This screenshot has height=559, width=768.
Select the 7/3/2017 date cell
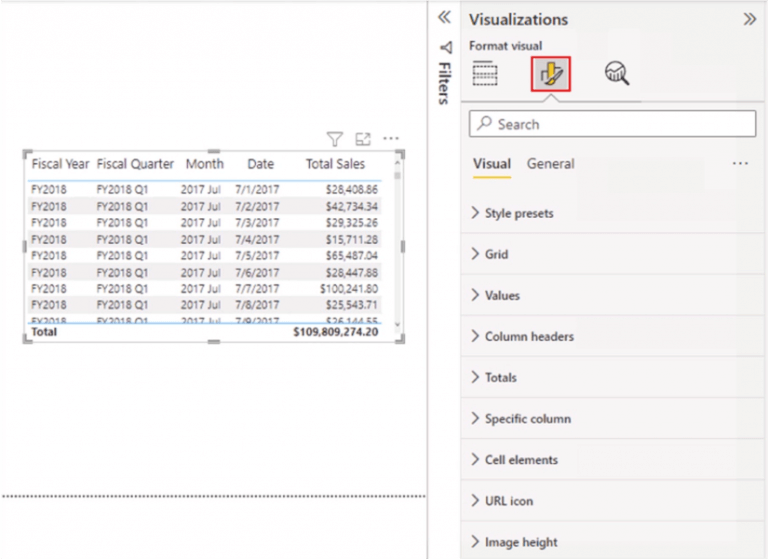coord(257,222)
